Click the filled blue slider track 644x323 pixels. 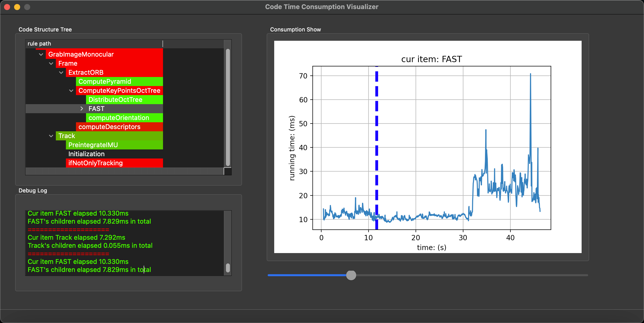[x=307, y=275]
